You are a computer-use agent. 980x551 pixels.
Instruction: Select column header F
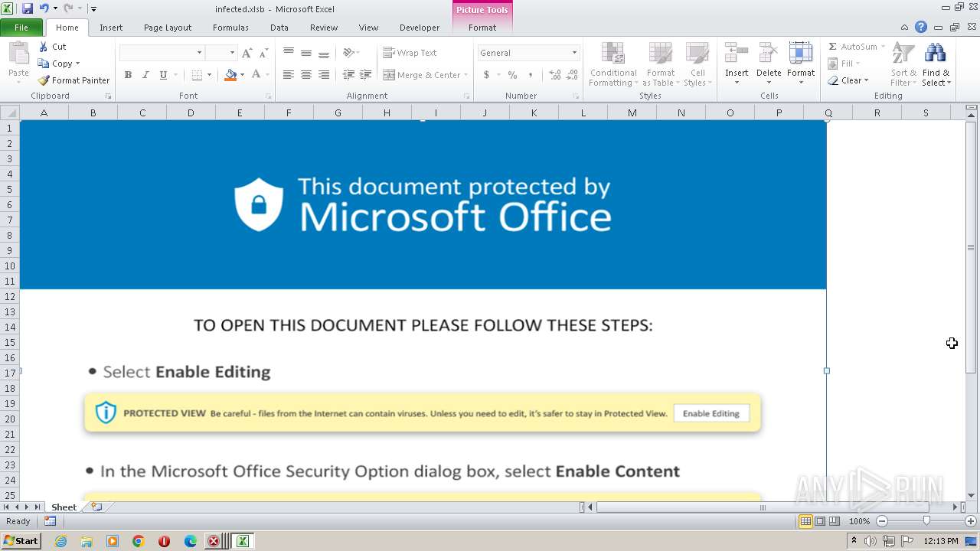(x=289, y=112)
